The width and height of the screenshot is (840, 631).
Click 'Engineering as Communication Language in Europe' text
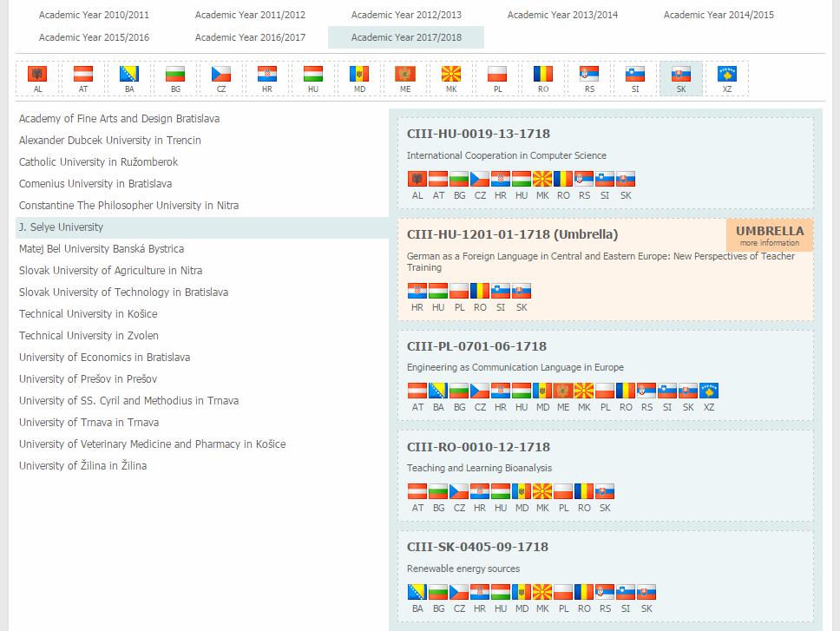tap(515, 367)
